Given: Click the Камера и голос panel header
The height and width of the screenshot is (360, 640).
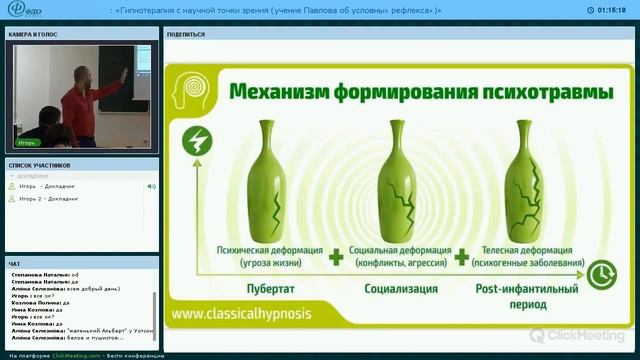Looking at the screenshot, I should 82,34.
